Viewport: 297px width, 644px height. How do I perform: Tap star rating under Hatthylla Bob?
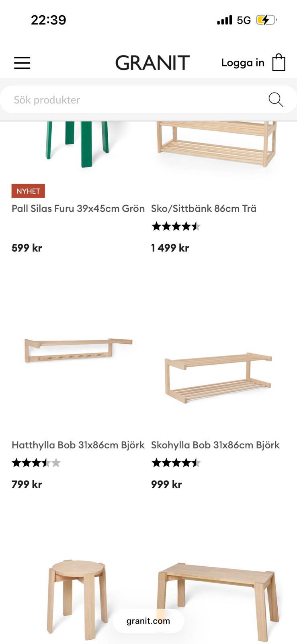point(36,463)
